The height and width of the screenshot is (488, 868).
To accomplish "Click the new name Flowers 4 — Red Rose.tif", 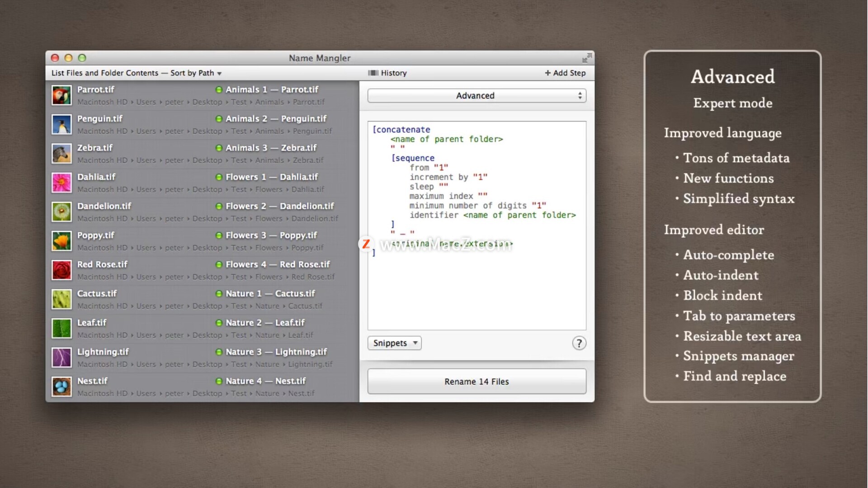I will point(278,264).
